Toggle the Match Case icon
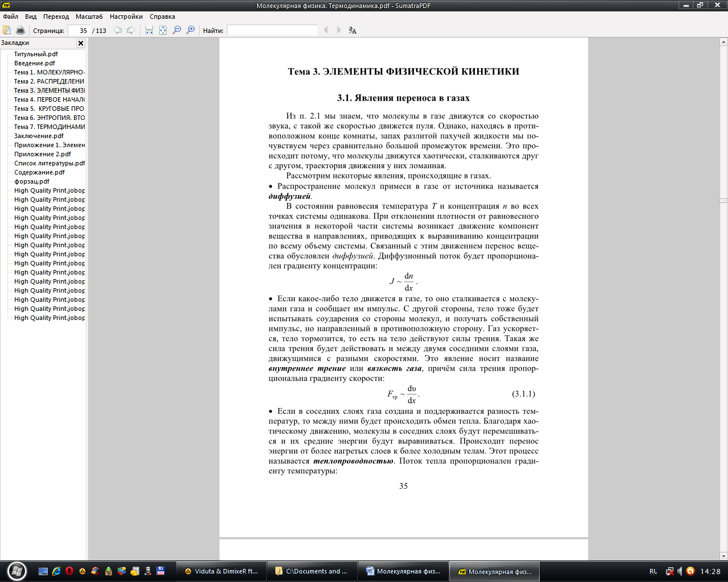The height and width of the screenshot is (582, 728). coord(353,30)
